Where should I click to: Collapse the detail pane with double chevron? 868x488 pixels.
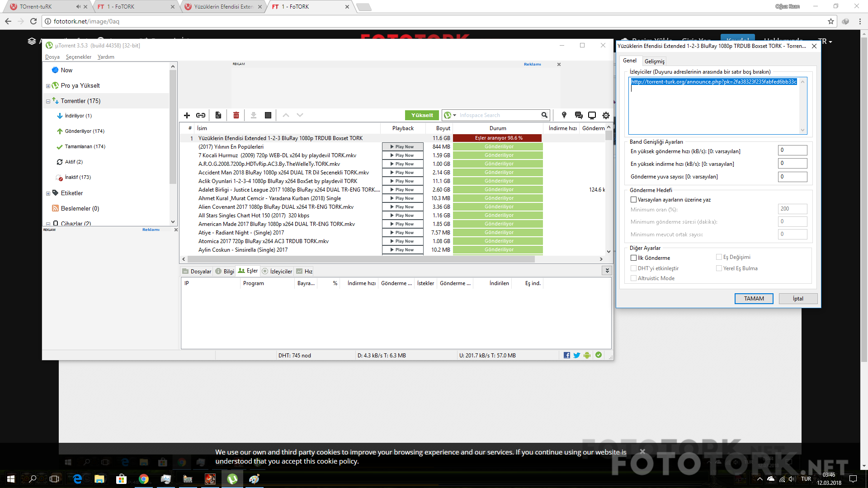tap(607, 271)
